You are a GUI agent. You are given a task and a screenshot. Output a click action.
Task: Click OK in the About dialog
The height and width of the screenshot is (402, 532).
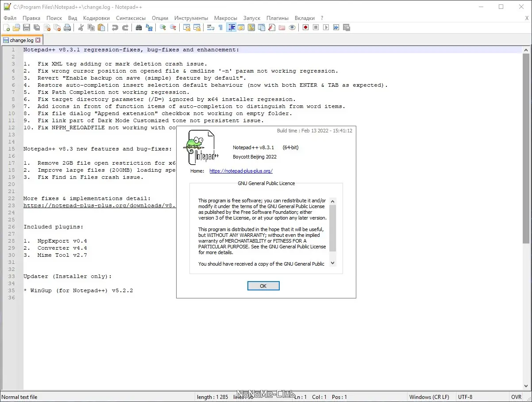tap(263, 286)
